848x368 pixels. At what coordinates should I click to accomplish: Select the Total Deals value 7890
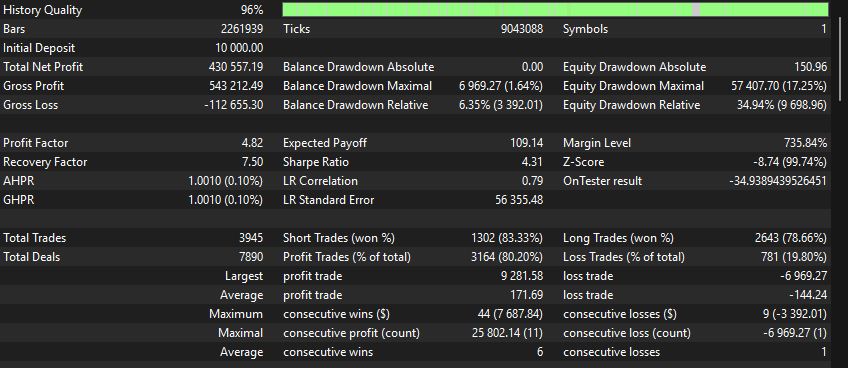coord(251,257)
